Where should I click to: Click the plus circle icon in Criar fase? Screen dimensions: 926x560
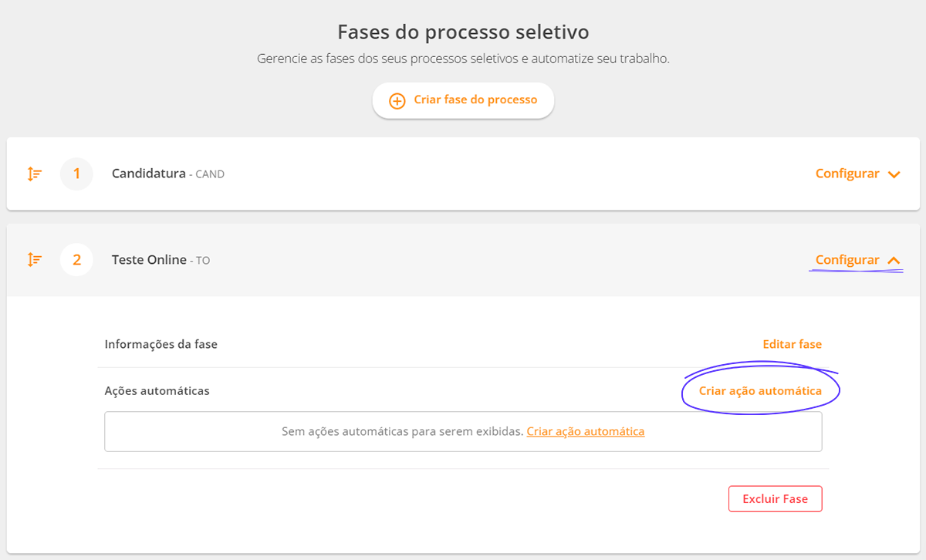tap(397, 101)
